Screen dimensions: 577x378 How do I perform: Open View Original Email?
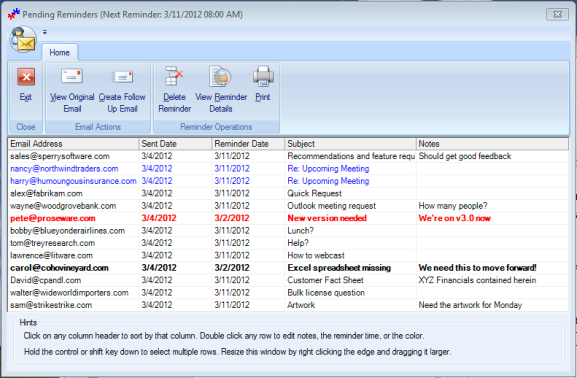click(72, 89)
